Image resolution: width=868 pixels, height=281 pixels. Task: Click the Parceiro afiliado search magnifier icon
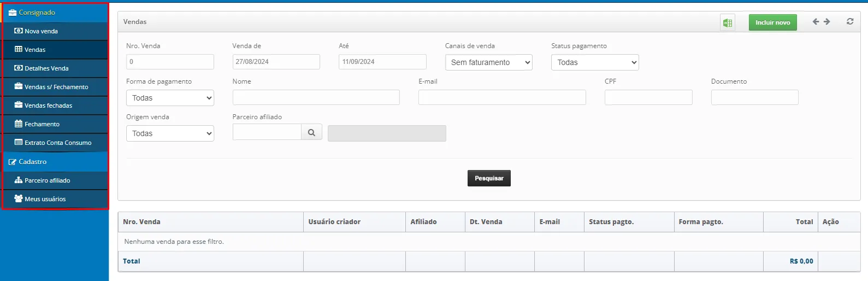[311, 132]
